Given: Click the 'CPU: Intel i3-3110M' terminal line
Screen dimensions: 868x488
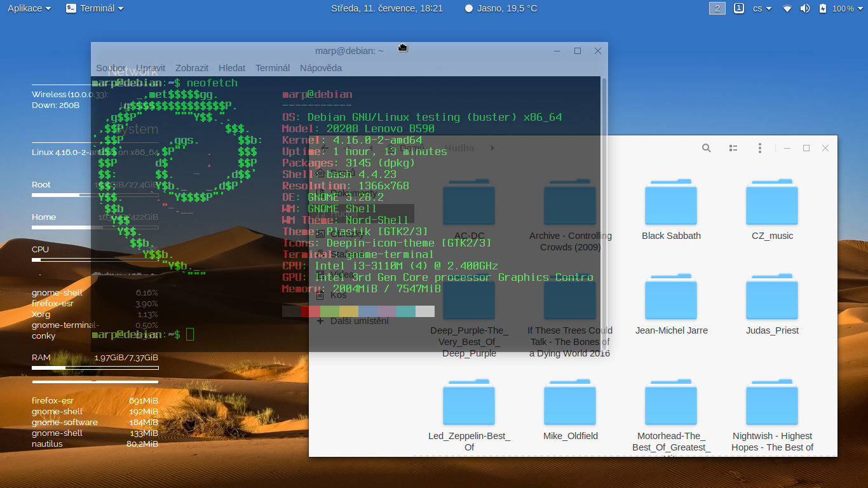Looking at the screenshot, I should point(390,266).
